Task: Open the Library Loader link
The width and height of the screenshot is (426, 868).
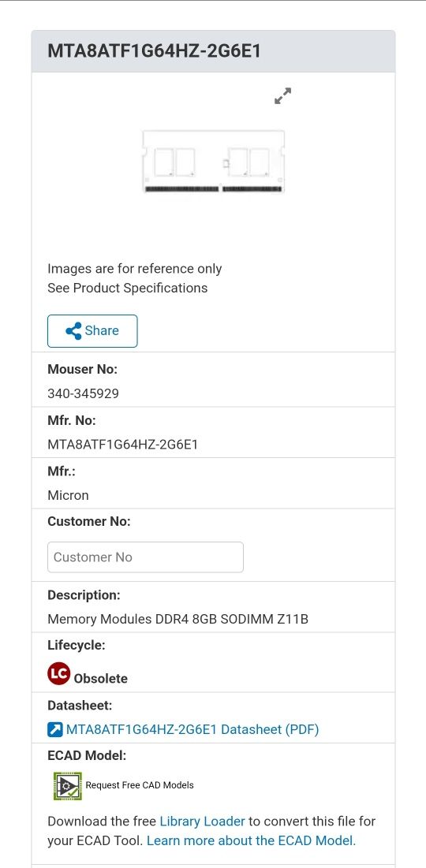Action: pyautogui.click(x=202, y=821)
